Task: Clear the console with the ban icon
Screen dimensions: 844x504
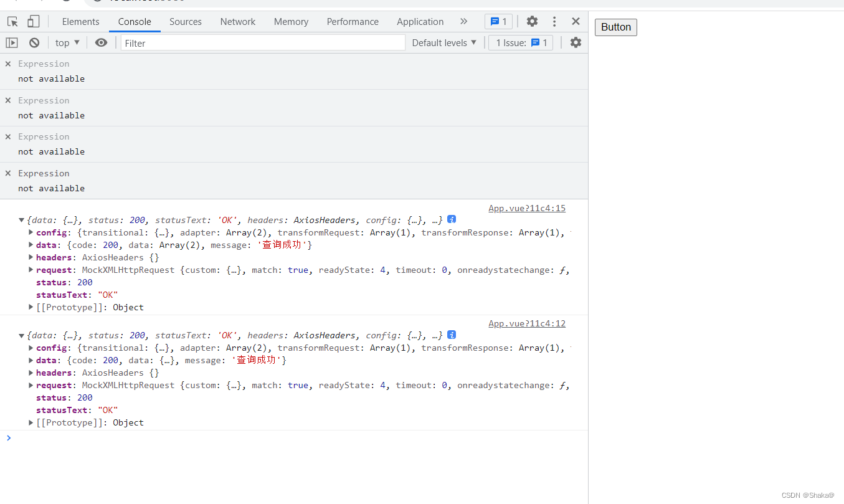Action: coord(34,43)
